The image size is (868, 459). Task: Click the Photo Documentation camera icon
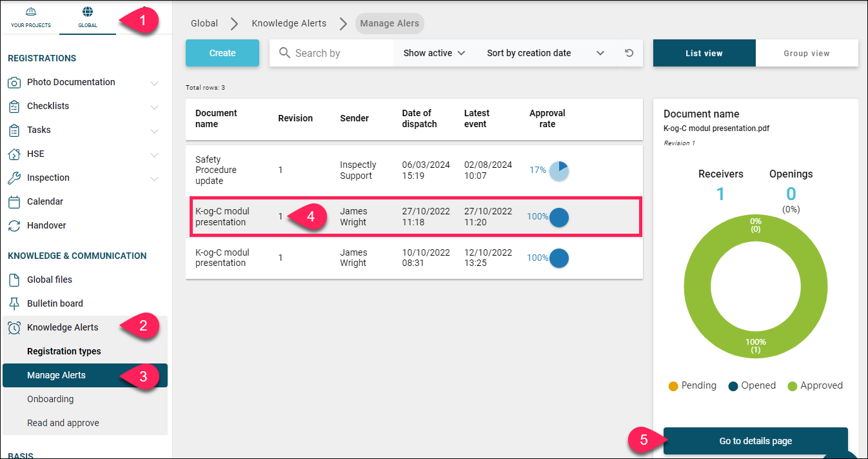point(14,83)
